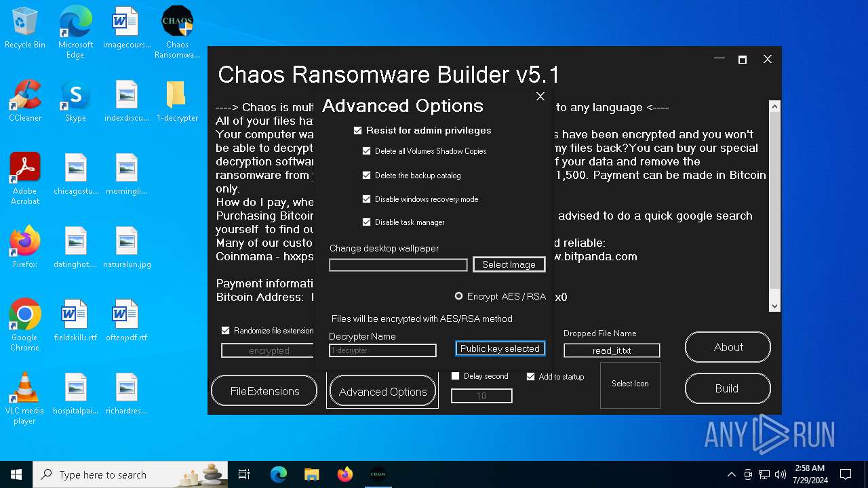Image resolution: width=868 pixels, height=488 pixels.
Task: Select the Firefox desktop shortcut
Action: coord(25,248)
